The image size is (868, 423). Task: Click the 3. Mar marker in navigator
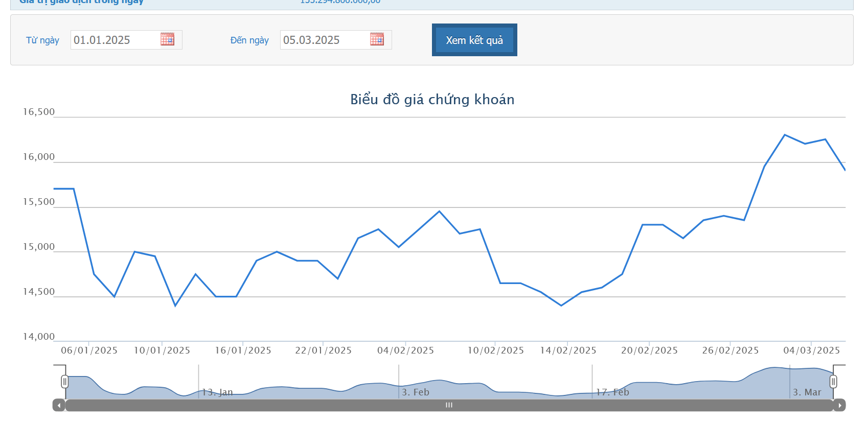[807, 392]
